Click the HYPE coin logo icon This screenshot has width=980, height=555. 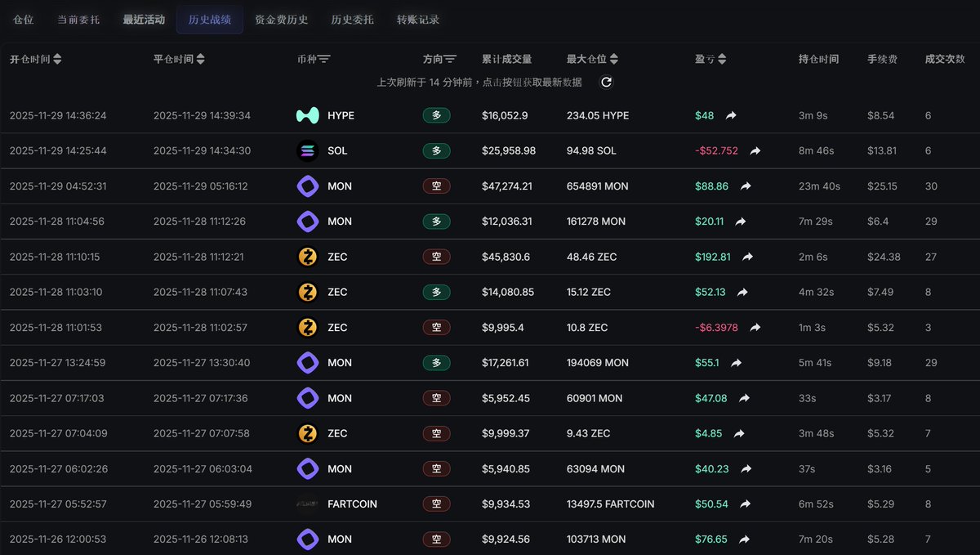[x=307, y=115]
